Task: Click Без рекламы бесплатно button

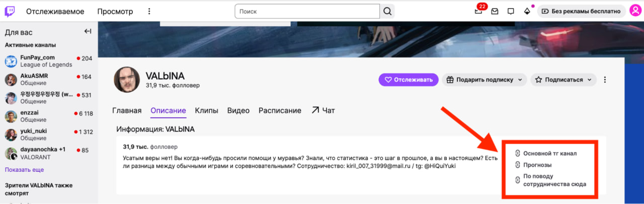Action: 582,11
